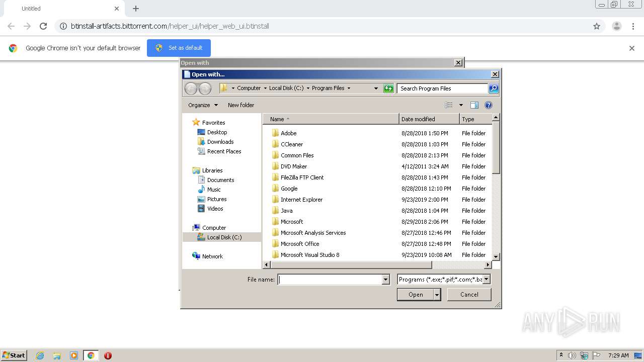Cancel the Open with dialog
The width and height of the screenshot is (644, 362).
coord(469,295)
